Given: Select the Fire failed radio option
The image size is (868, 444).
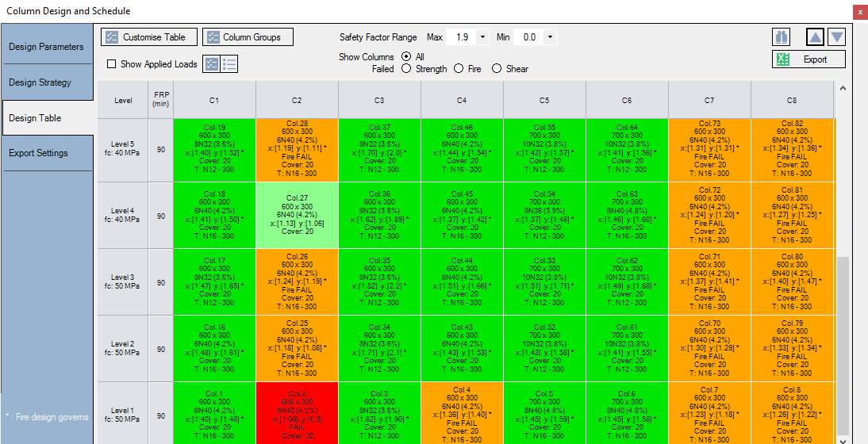Looking at the screenshot, I should [x=459, y=69].
